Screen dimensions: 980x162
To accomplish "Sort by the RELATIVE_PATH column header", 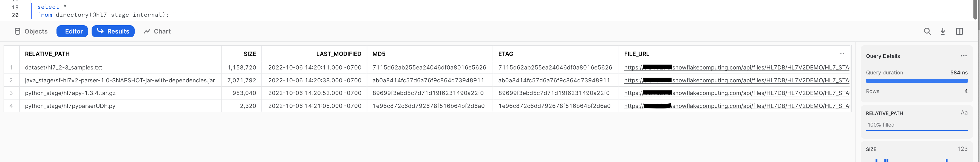I will [x=47, y=54].
